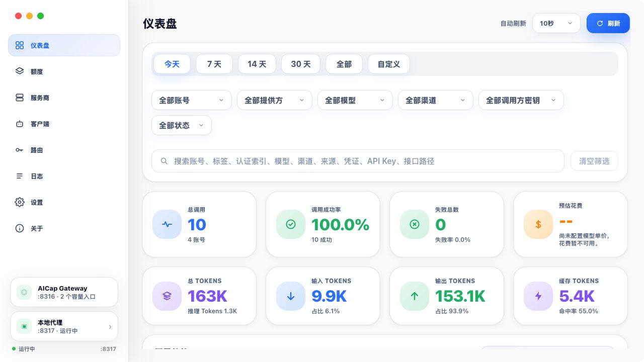Click the pulse icon on 总调用 card
Screen dimensions: 644x362
[167, 224]
